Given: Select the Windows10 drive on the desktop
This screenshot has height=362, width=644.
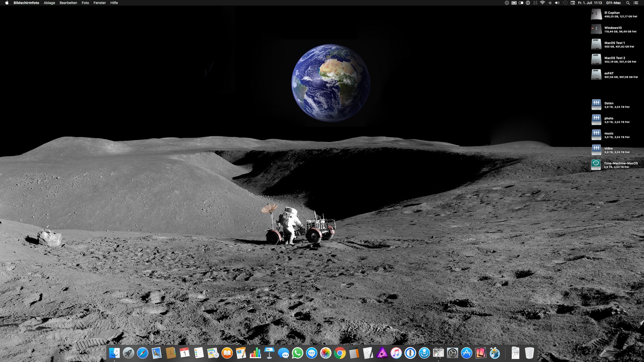Looking at the screenshot, I should click(596, 29).
